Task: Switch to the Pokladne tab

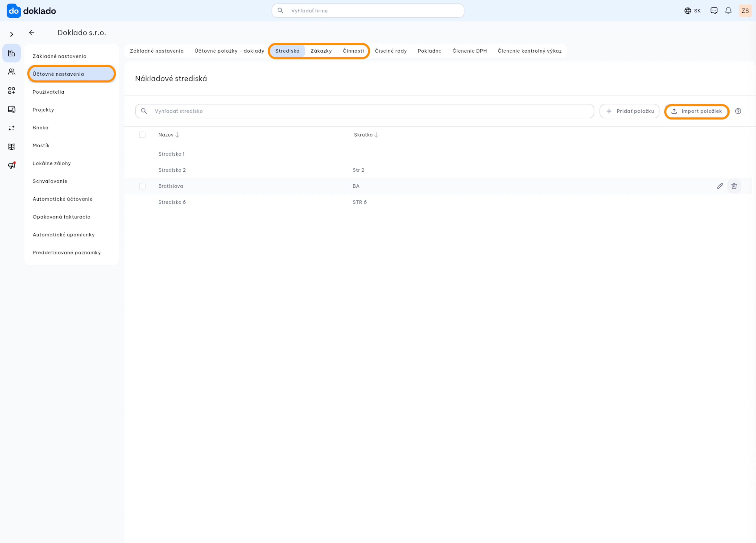Action: (429, 51)
